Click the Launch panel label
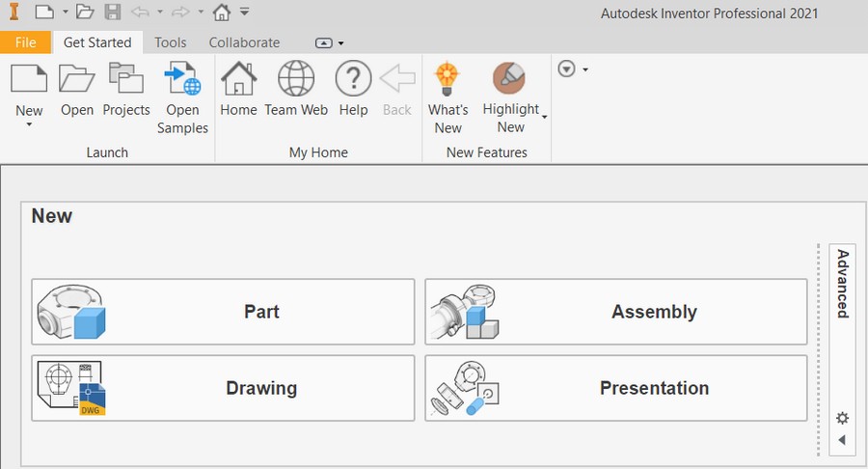 click(107, 152)
